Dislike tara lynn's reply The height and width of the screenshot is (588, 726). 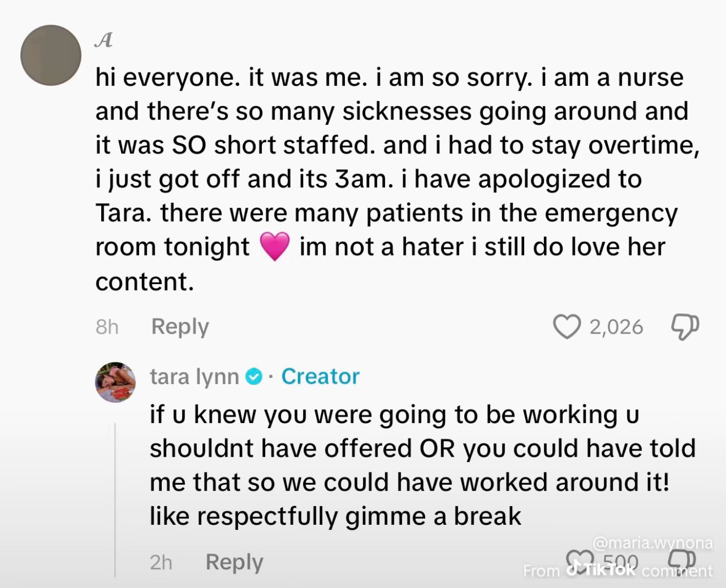[x=681, y=561]
